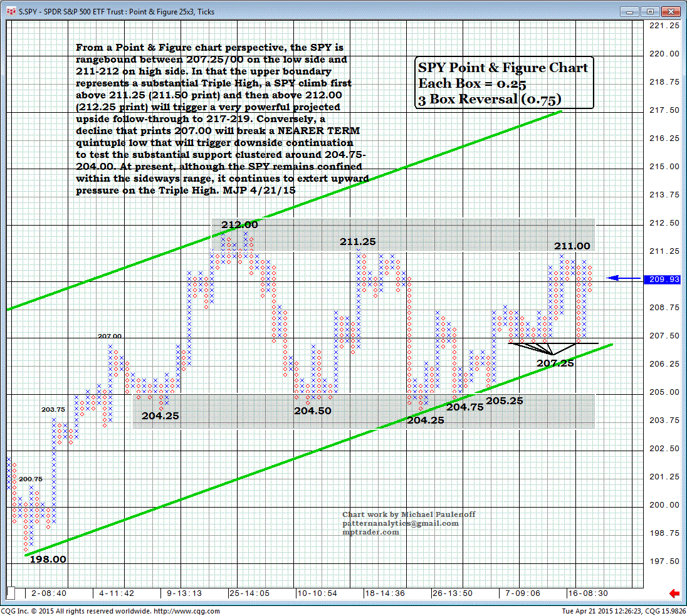Screen dimensions: 687x616
Task: Click the 204.50 support annotation
Action: (x=312, y=411)
